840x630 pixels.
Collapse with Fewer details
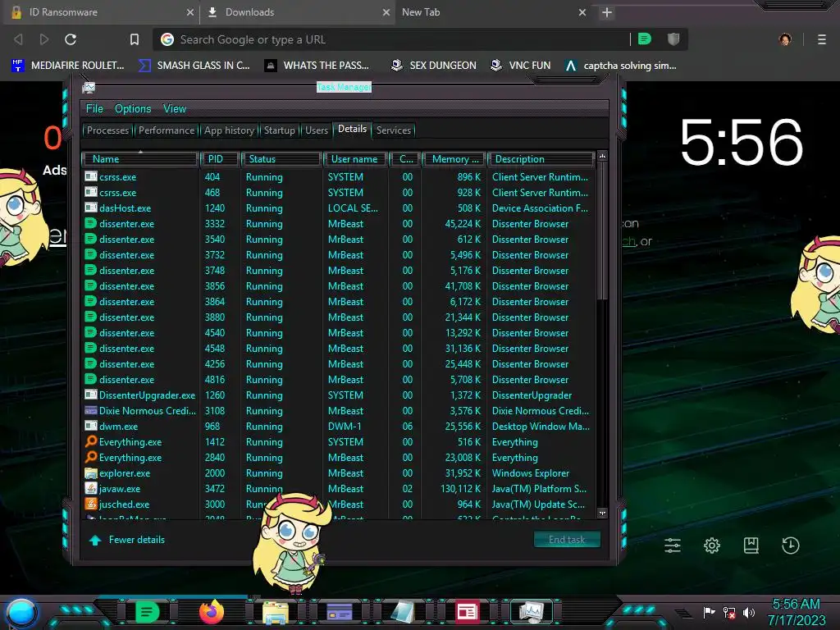point(127,540)
